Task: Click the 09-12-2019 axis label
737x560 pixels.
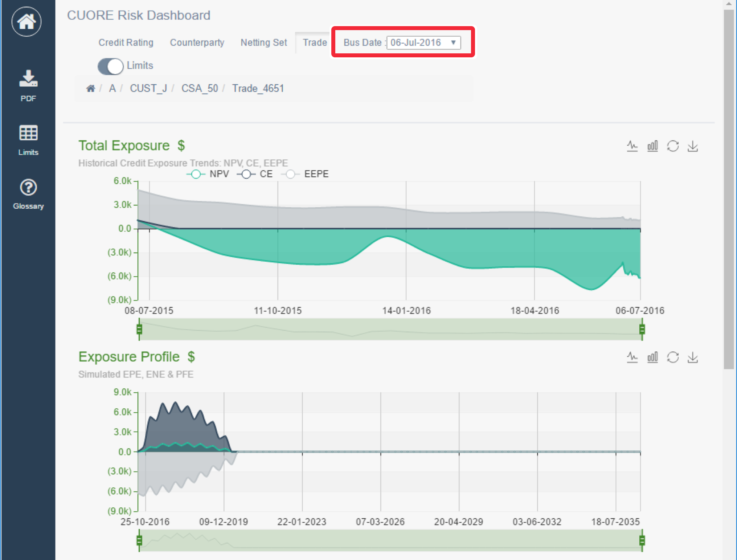Action: (224, 522)
